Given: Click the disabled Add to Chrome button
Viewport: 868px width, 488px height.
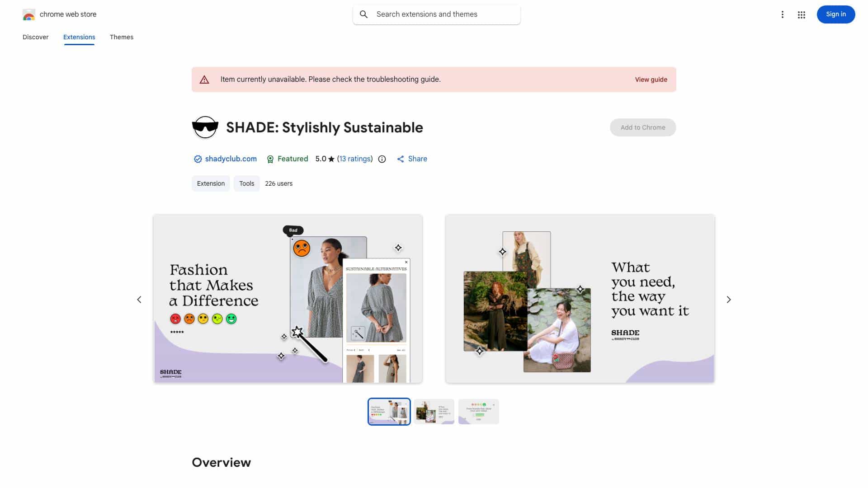Looking at the screenshot, I should point(642,127).
